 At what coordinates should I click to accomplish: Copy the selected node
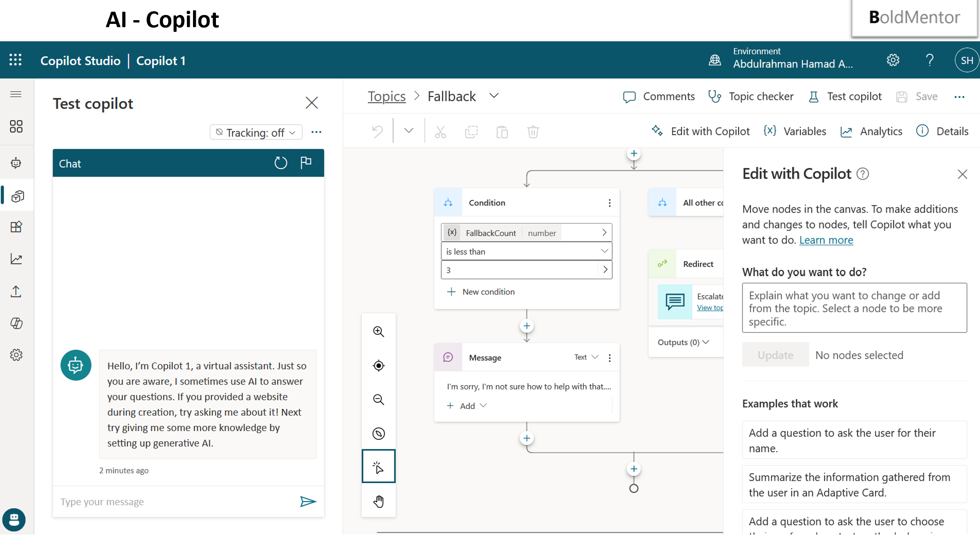click(471, 132)
